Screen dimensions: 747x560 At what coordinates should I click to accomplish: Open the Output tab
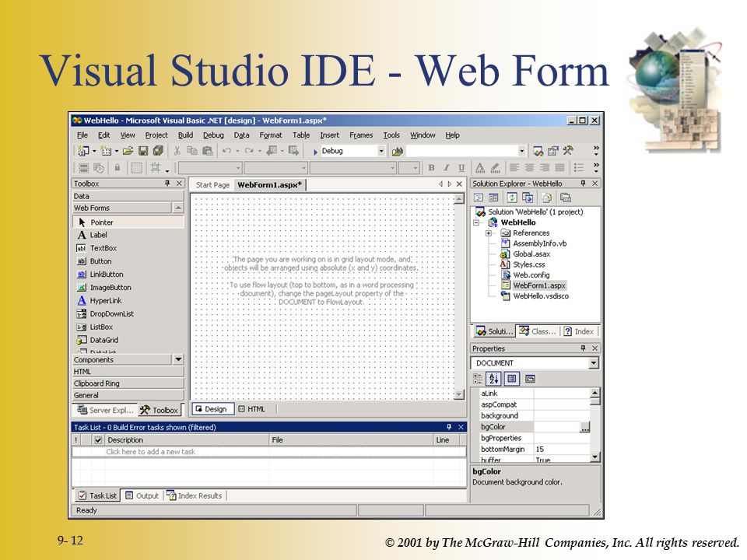pos(142,495)
